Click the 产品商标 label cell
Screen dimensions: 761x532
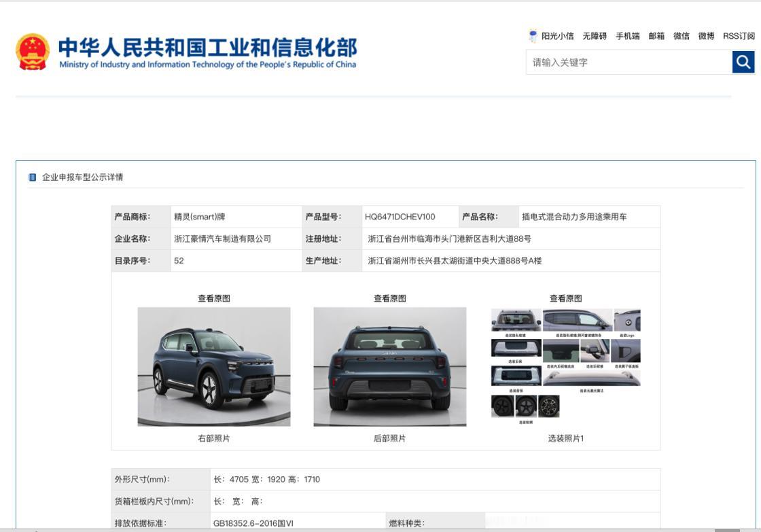[141, 217]
